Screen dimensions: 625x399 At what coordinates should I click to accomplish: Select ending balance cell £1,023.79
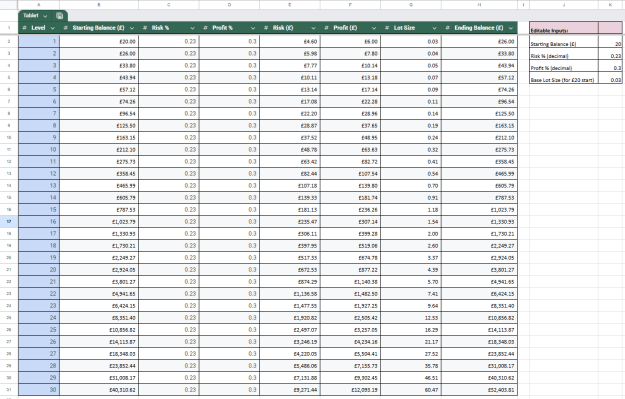pyautogui.click(x=480, y=209)
